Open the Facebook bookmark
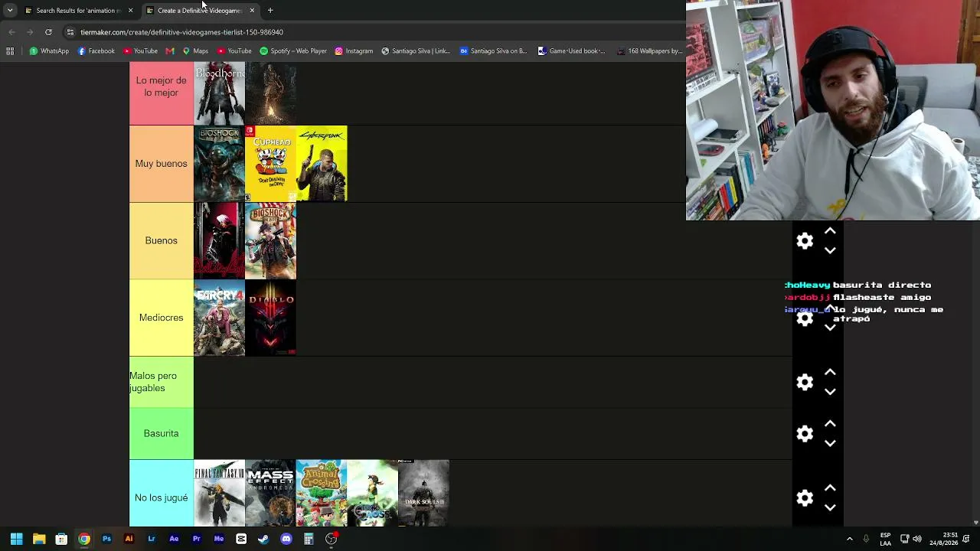This screenshot has width=980, height=551. click(96, 51)
